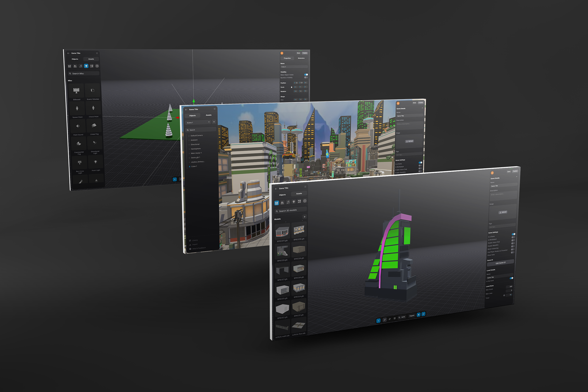Open Properties tab in back screen
Image resolution: width=588 pixels, height=392 pixels.
[287, 58]
